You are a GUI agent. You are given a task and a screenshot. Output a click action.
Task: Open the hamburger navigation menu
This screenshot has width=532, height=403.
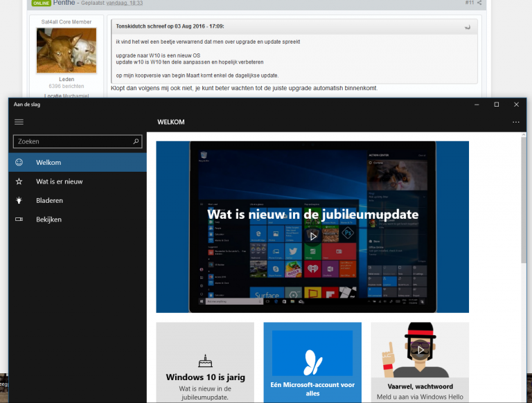pyautogui.click(x=19, y=122)
